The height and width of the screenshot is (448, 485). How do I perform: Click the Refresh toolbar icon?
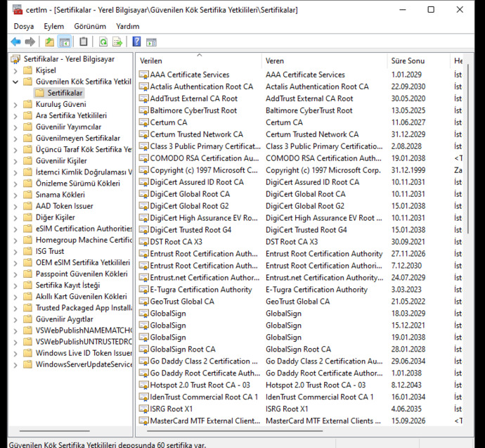pos(103,41)
